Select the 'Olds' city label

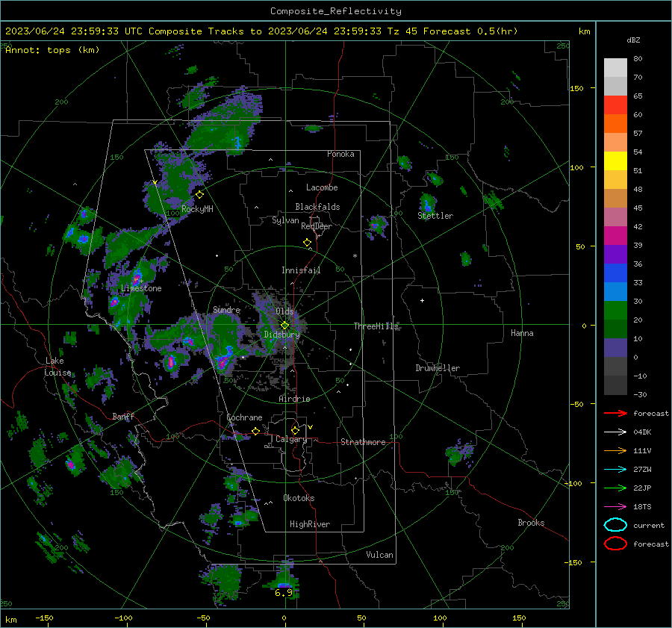[x=284, y=311]
